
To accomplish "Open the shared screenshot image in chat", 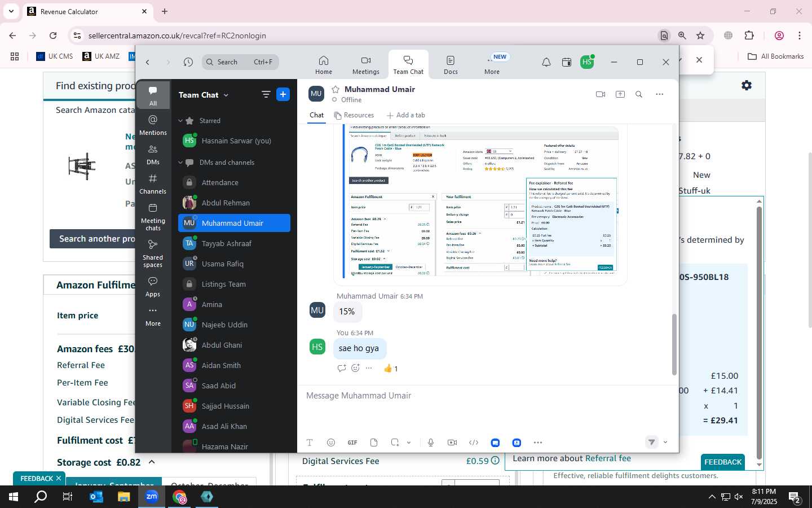I will [x=480, y=202].
